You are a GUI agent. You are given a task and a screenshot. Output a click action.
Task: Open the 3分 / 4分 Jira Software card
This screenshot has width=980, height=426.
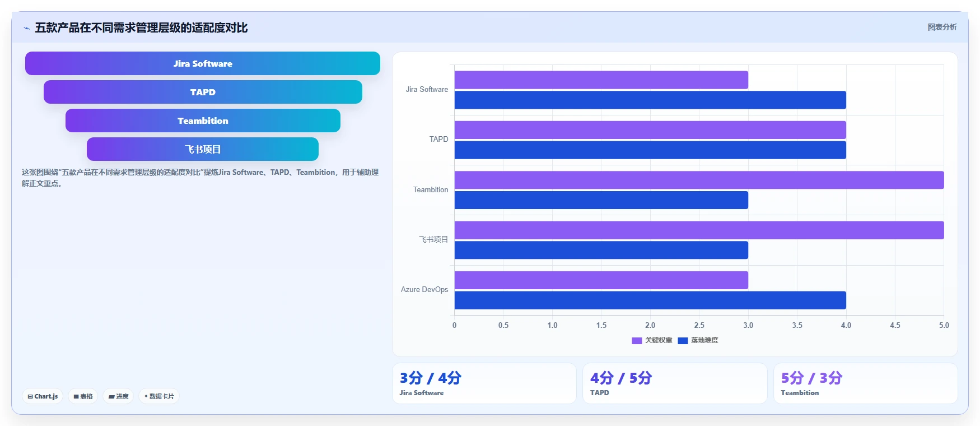coord(484,383)
